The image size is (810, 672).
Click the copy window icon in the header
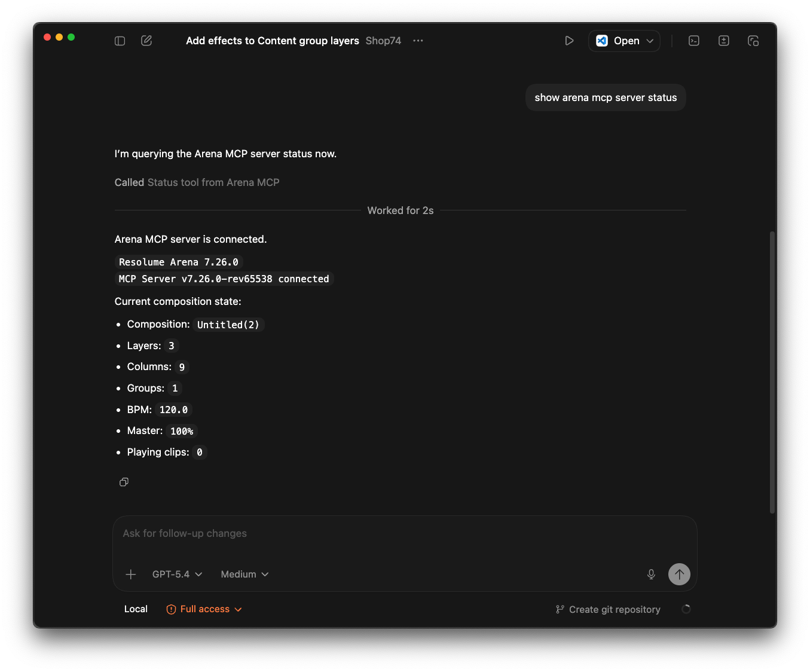[x=753, y=41]
